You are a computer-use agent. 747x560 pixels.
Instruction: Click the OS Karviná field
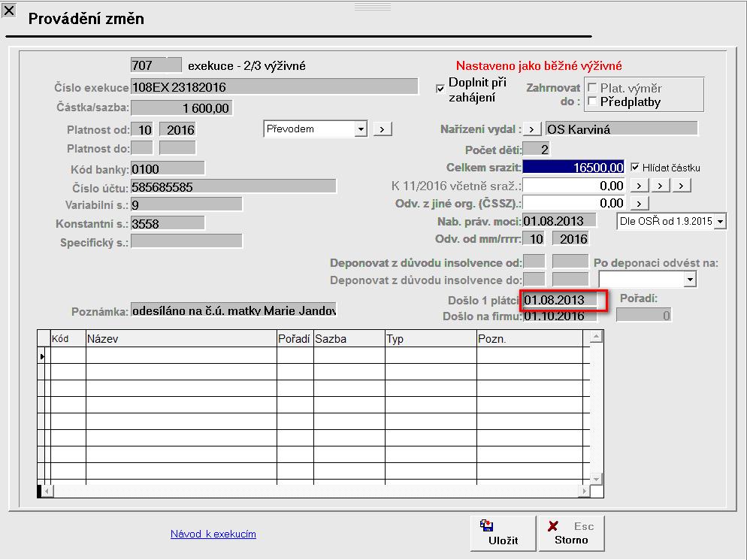point(621,129)
